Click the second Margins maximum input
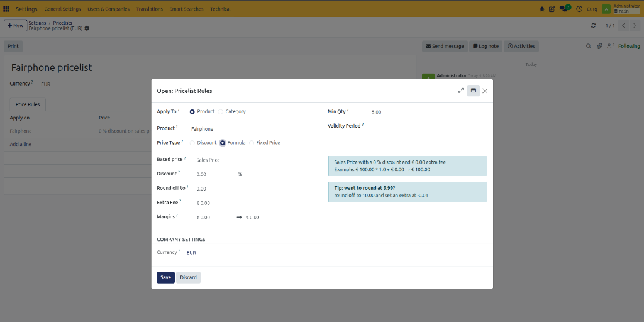This screenshot has height=322, width=644. [x=264, y=217]
